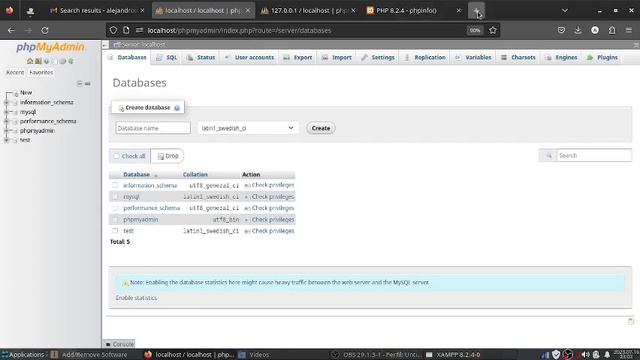Click the phpMyAdmin logo

point(50,47)
